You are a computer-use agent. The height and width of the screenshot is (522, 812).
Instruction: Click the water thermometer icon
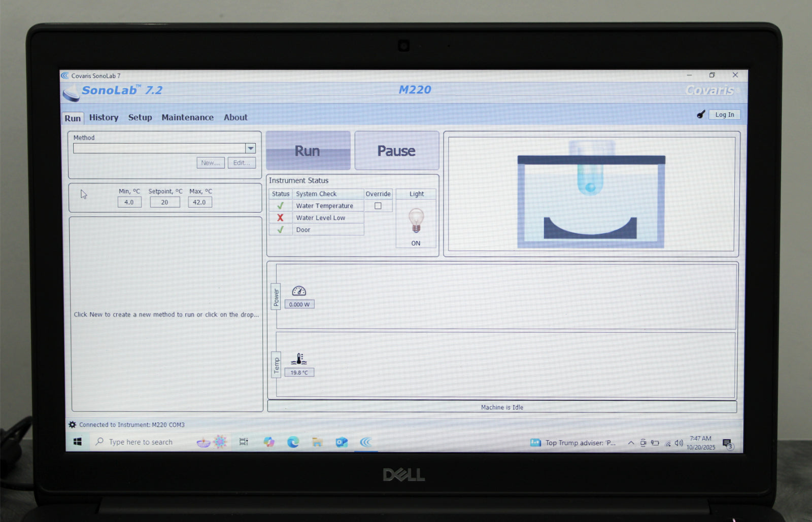(299, 359)
